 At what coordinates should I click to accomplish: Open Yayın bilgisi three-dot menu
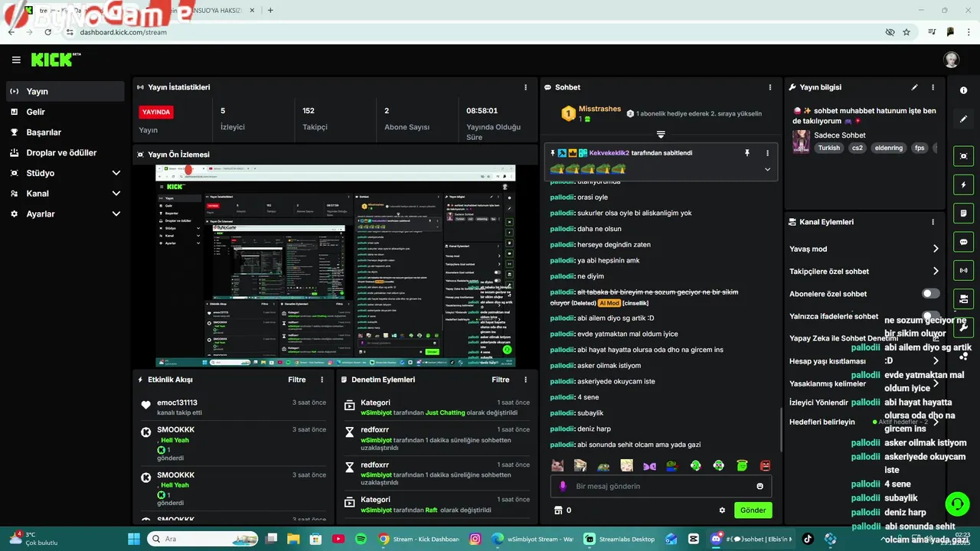pyautogui.click(x=933, y=87)
